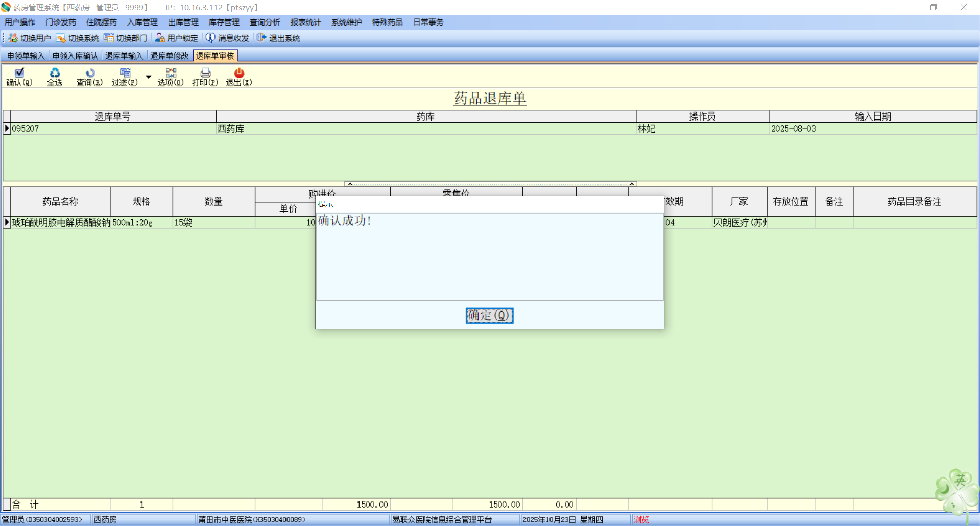This screenshot has width=980, height=526.
Task: Click the 药品目录备注 column header
Action: pyautogui.click(x=915, y=201)
